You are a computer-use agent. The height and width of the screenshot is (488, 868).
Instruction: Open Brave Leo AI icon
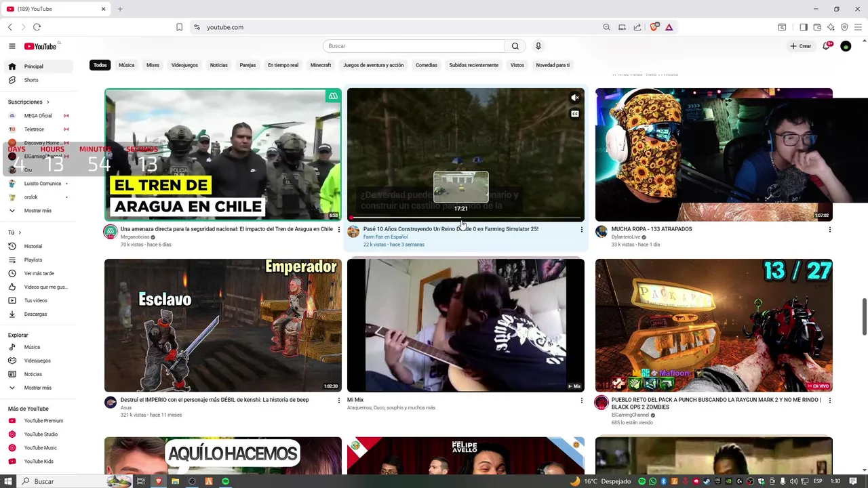[831, 27]
